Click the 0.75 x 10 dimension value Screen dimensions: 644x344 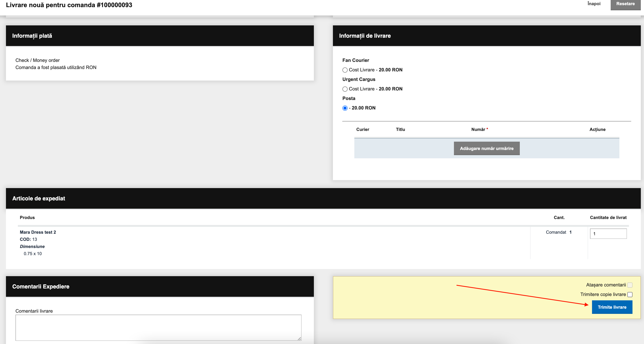point(33,254)
